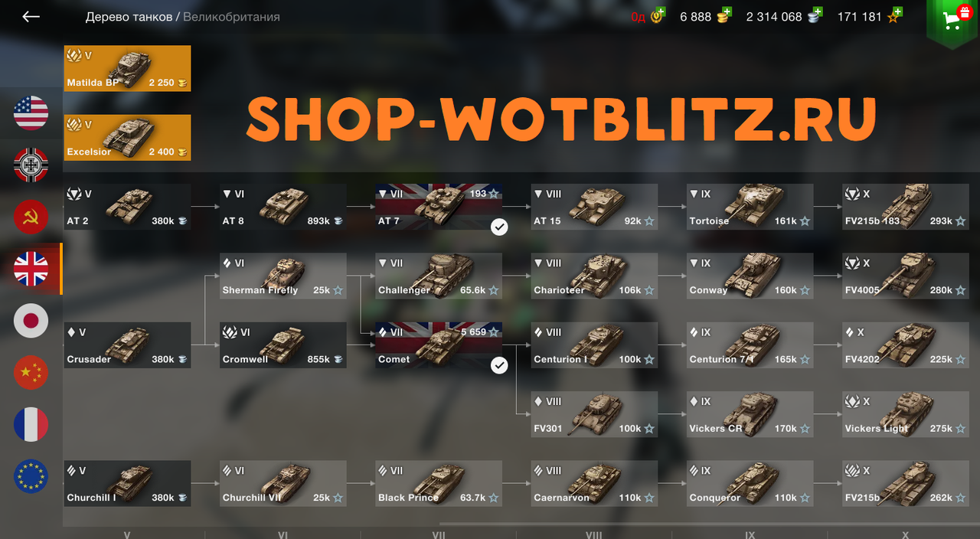Open the shop cart icon
This screenshot has width=980, height=539.
pos(952,21)
